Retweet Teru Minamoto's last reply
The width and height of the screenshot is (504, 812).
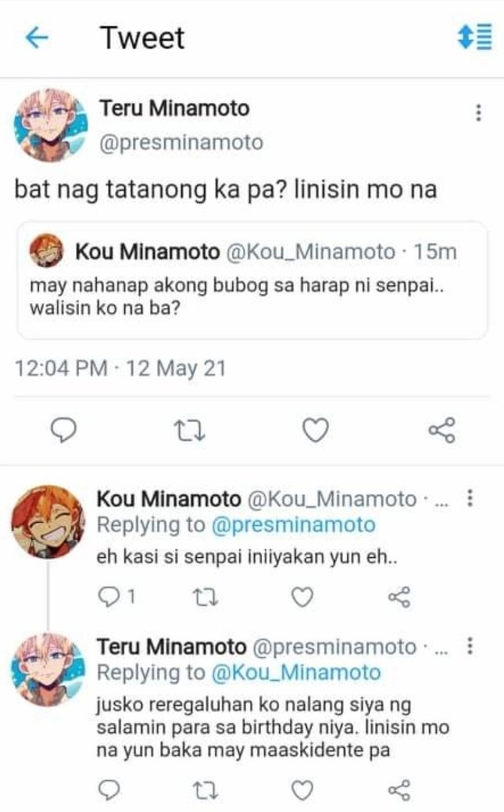tap(206, 791)
